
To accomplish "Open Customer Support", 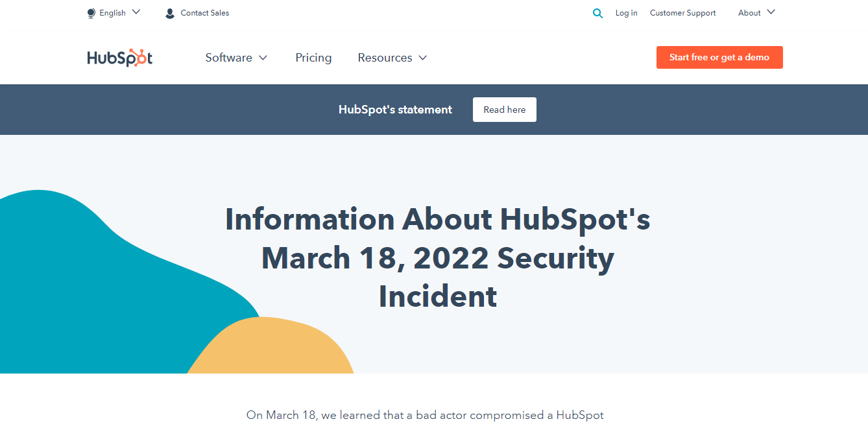I will pyautogui.click(x=683, y=13).
